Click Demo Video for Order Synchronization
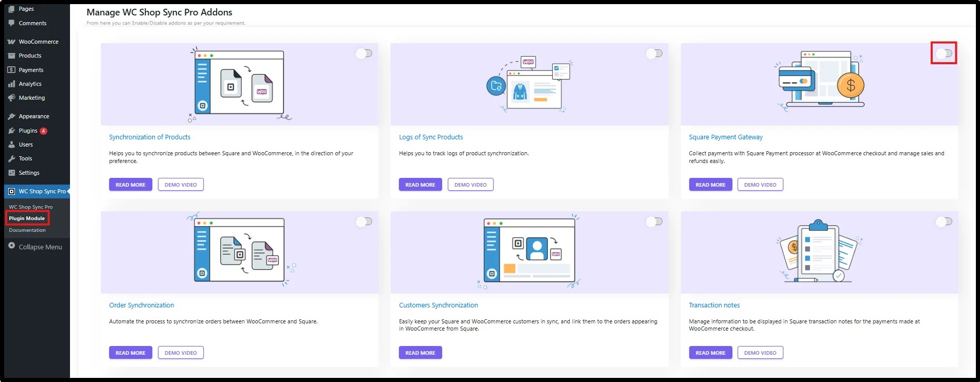Viewport: 980px width, 382px height. pyautogui.click(x=181, y=353)
